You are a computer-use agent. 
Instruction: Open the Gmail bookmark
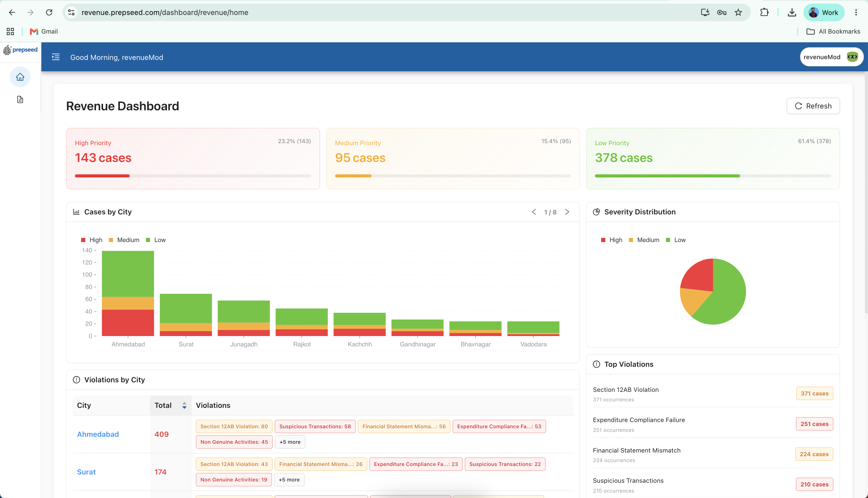click(x=44, y=32)
